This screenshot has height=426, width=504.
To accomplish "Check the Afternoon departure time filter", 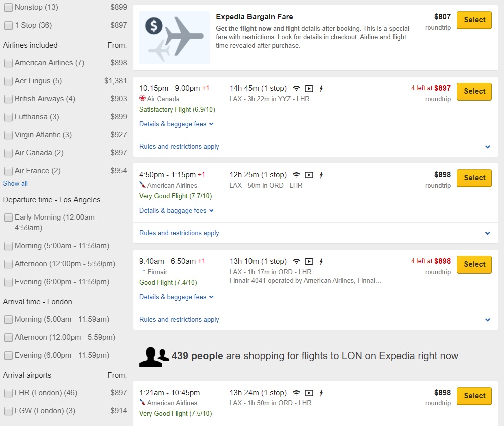I will 8,264.
